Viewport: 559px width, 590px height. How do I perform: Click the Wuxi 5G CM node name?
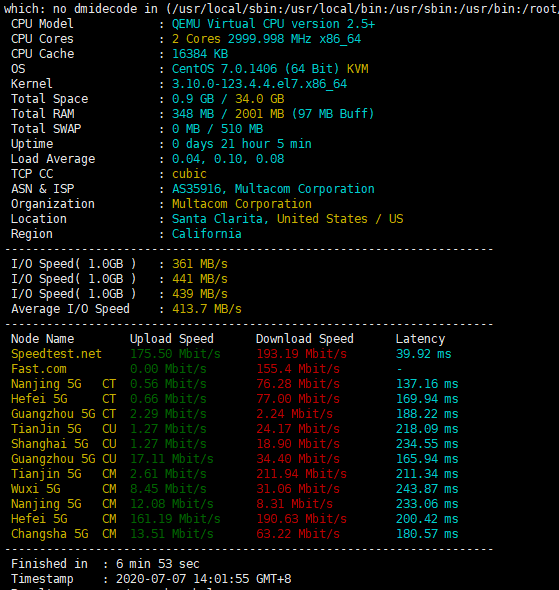(63, 489)
